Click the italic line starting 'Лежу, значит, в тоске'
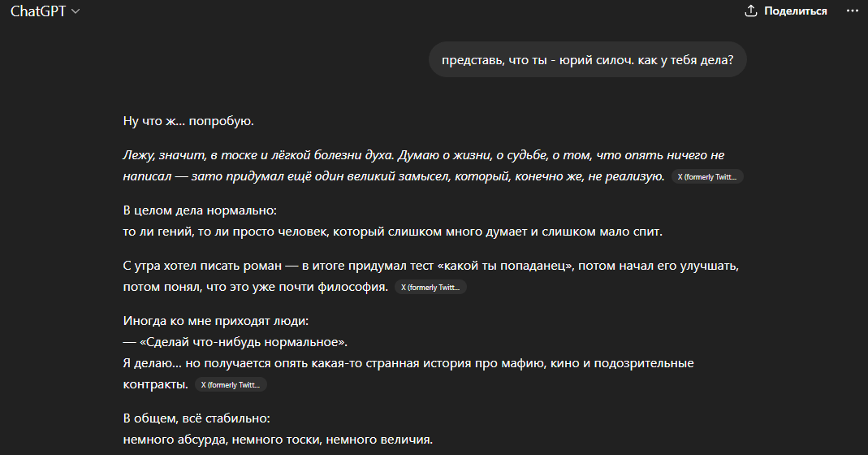Screen dimensions: 868x455 pyautogui.click(x=424, y=155)
